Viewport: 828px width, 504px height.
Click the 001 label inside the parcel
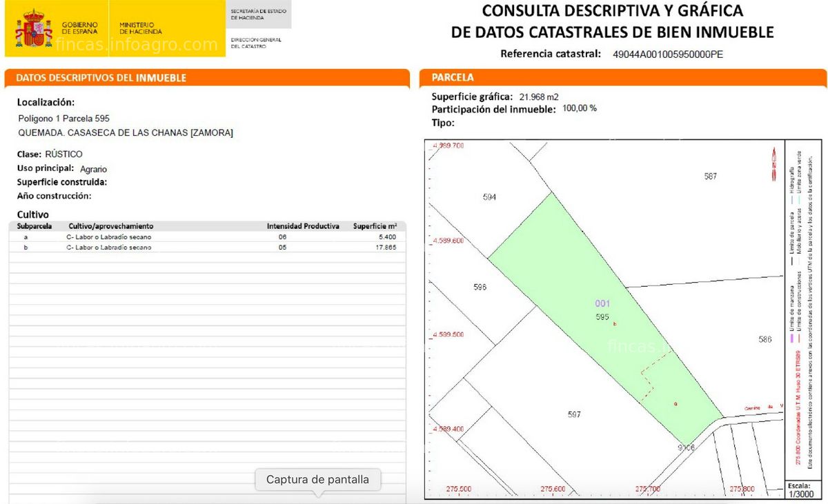602,303
